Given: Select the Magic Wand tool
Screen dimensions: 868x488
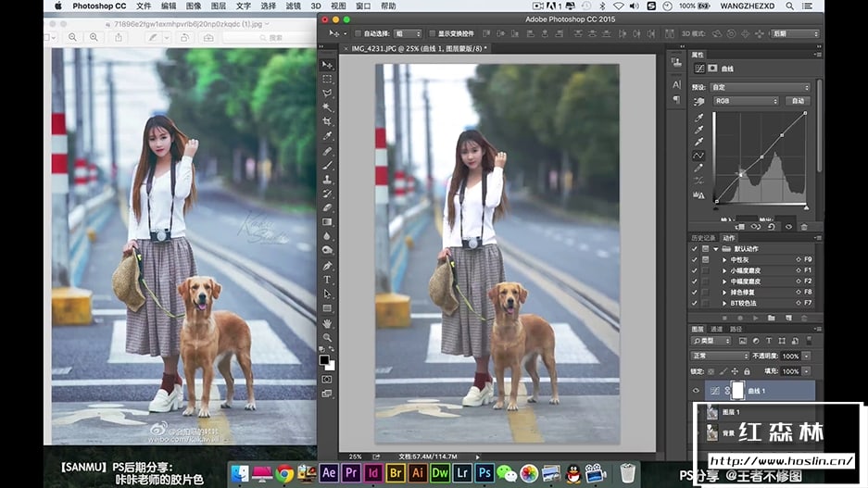Looking at the screenshot, I should (x=327, y=107).
